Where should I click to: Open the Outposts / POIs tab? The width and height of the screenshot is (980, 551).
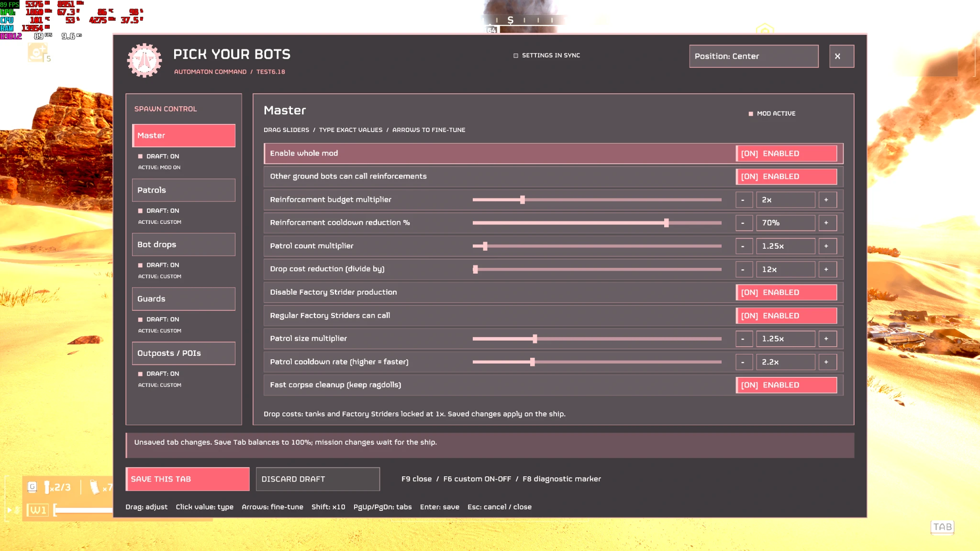pos(183,353)
